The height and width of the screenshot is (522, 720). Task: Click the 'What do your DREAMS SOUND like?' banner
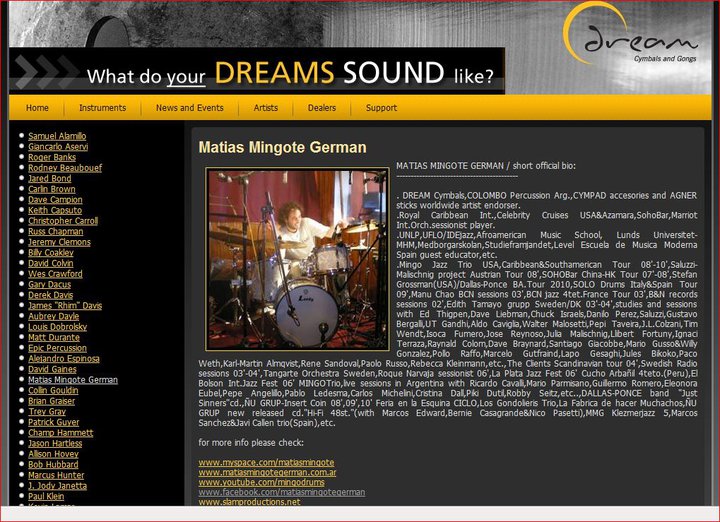point(257,72)
